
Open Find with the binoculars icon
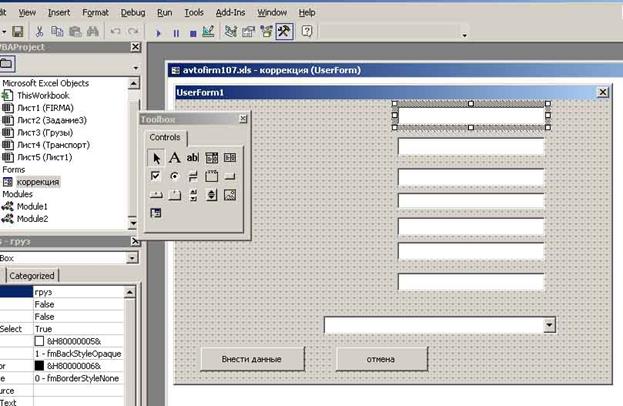coord(93,31)
